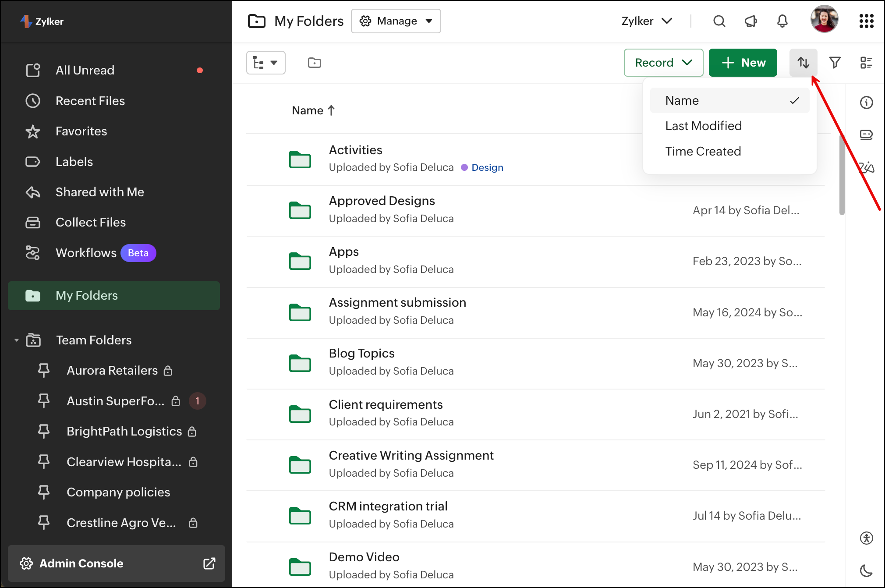The image size is (885, 588).
Task: Open Aurora Retailers team folder
Action: pyautogui.click(x=112, y=371)
